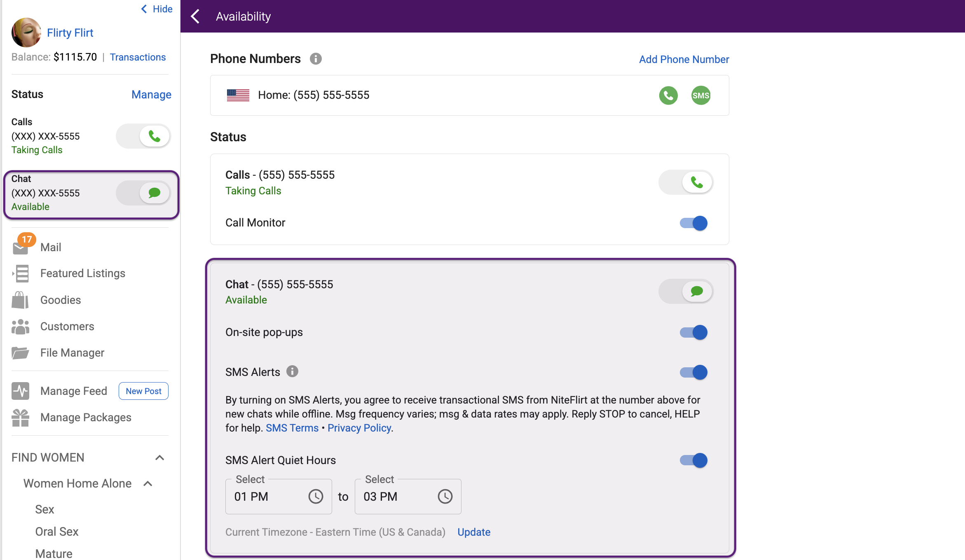The height and width of the screenshot is (560, 965).
Task: Open the Transactions link
Action: (138, 57)
